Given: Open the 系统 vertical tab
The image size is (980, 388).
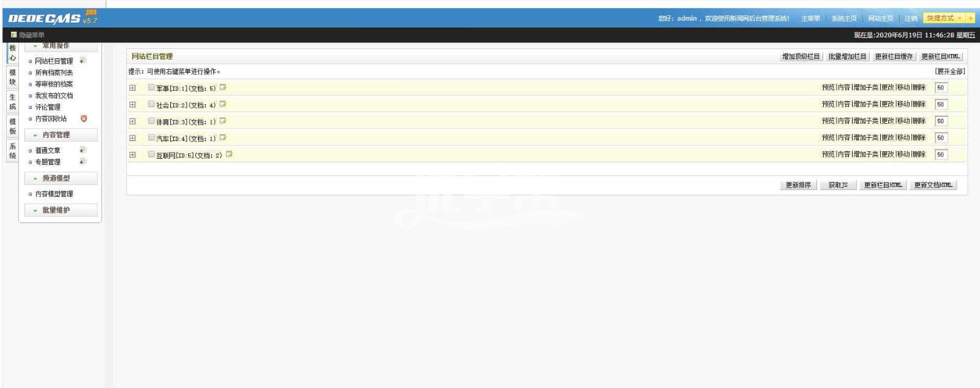Looking at the screenshot, I should 12,151.
